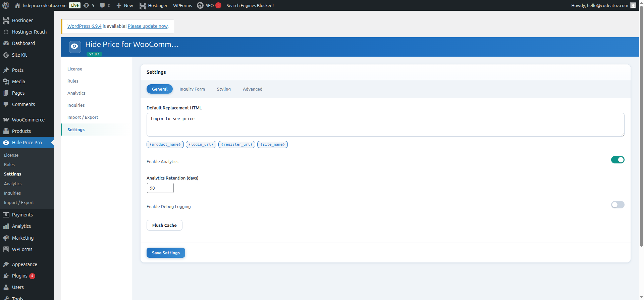Image resolution: width=644 pixels, height=300 pixels.
Task: Open Pages in the sidebar
Action: (27, 93)
